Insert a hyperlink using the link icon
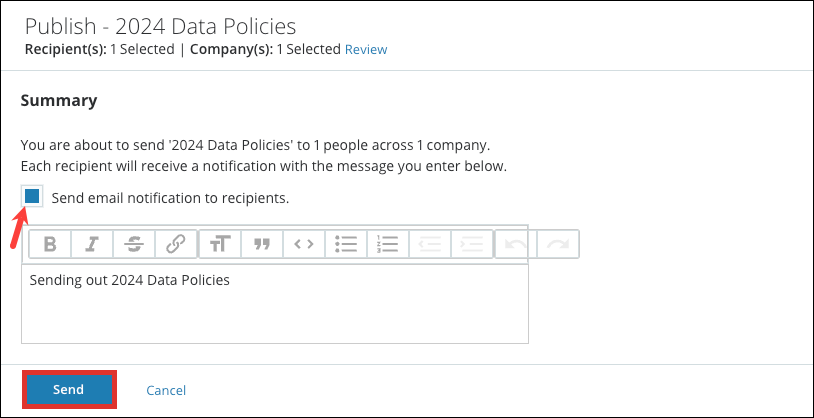The width and height of the screenshot is (814, 418). pyautogui.click(x=176, y=244)
